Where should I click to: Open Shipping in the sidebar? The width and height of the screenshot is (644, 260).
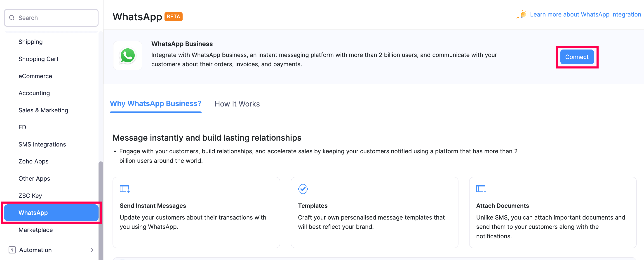pos(31,42)
